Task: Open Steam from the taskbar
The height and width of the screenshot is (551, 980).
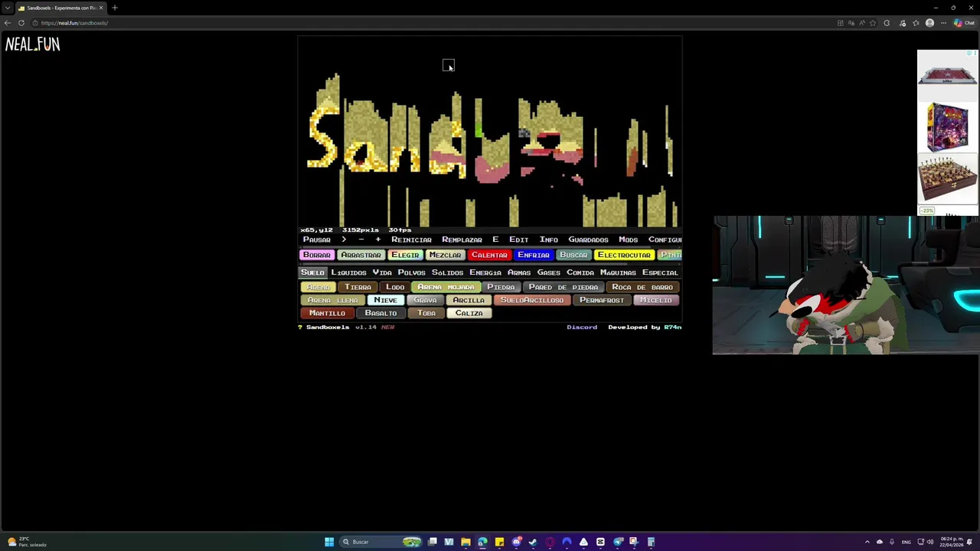Action: click(533, 542)
